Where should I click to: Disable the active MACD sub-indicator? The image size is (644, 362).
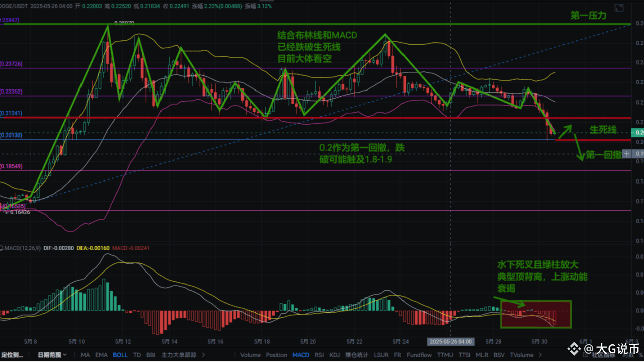point(301,355)
